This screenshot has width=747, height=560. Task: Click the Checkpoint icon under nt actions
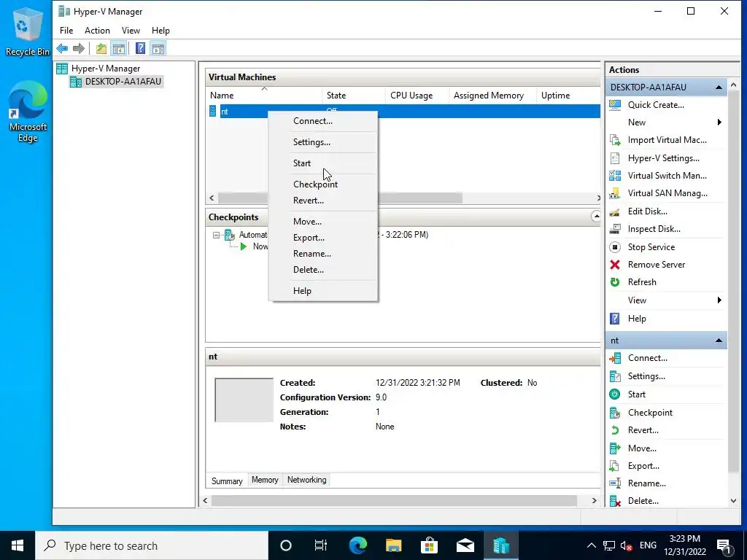coord(615,413)
